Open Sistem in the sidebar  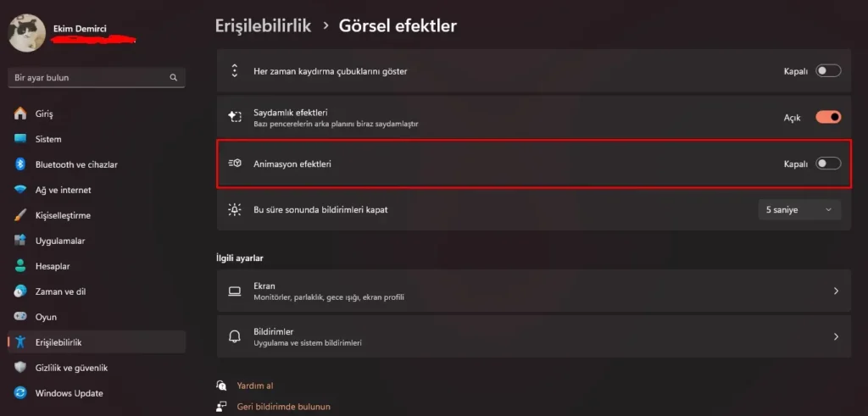(x=48, y=139)
